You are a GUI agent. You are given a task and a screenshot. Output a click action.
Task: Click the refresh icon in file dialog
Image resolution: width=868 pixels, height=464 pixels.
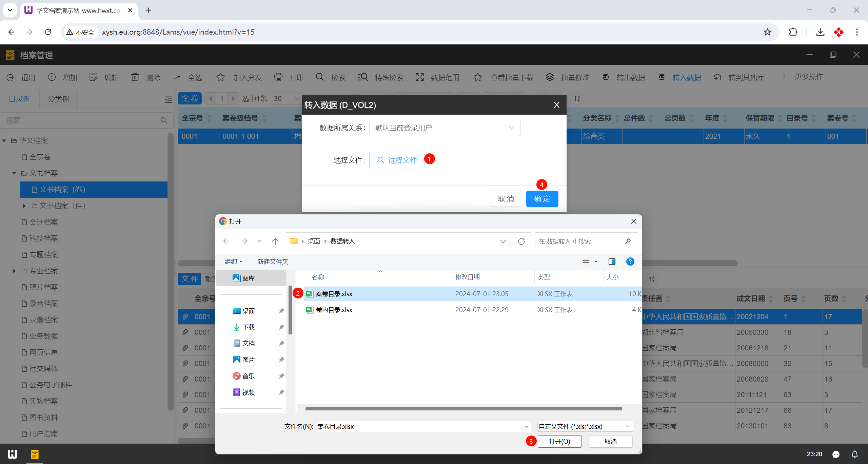(x=521, y=241)
